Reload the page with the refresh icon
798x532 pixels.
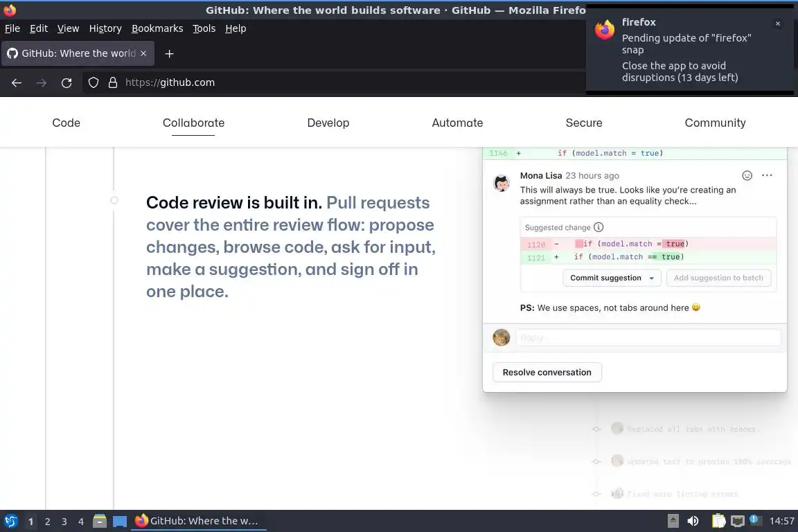66,82
